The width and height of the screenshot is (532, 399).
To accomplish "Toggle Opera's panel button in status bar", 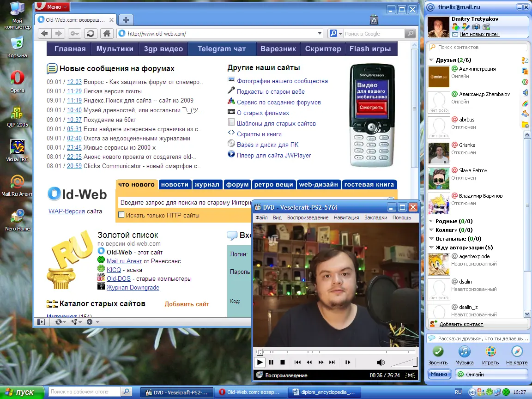I will [x=41, y=321].
